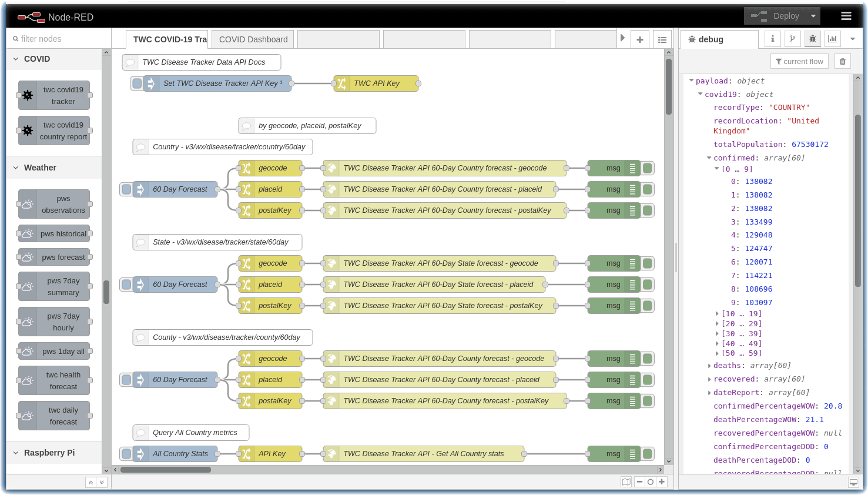Toggle debug node on geocode Country forecast
The width and height of the screenshot is (868, 495).
click(x=648, y=168)
